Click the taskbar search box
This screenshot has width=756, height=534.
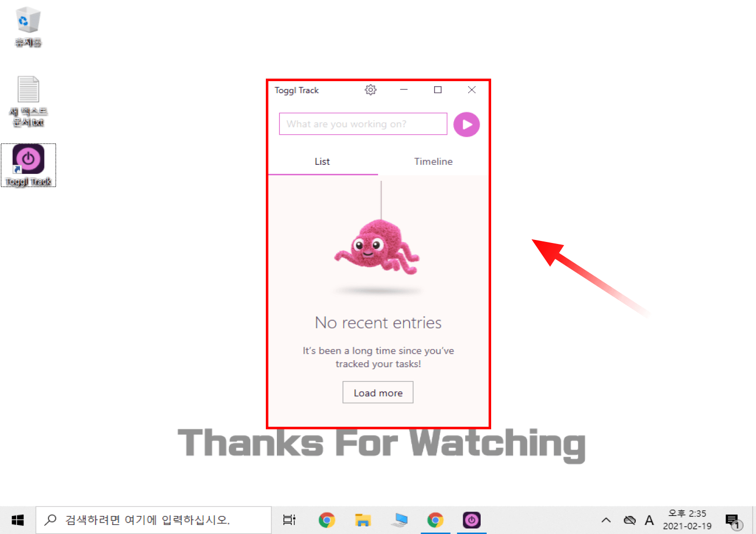[154, 520]
